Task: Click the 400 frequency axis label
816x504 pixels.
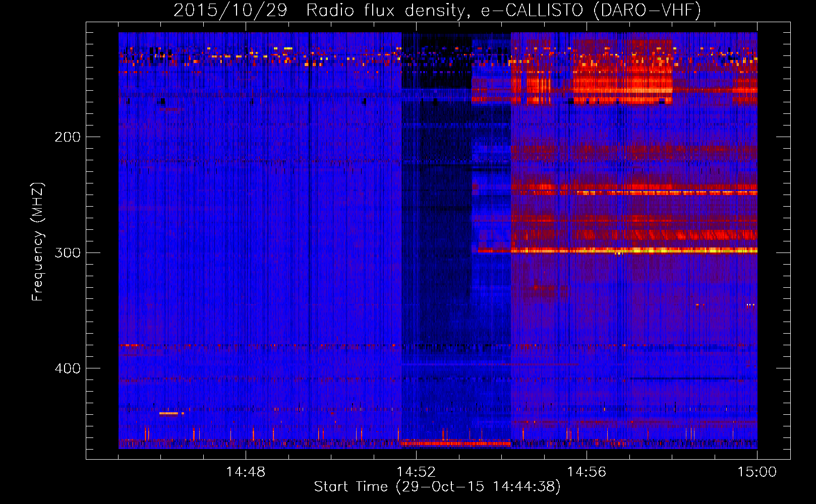Action: click(68, 368)
